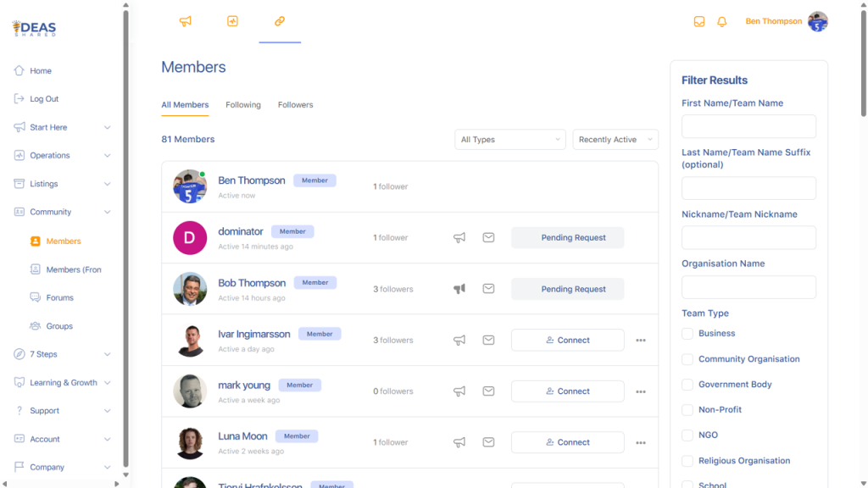This screenshot has height=488, width=868.
Task: Check the NGO checkbox
Action: (687, 435)
